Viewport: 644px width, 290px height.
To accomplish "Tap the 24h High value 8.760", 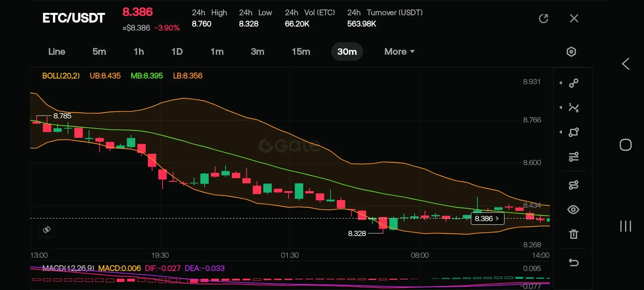I will pos(202,24).
